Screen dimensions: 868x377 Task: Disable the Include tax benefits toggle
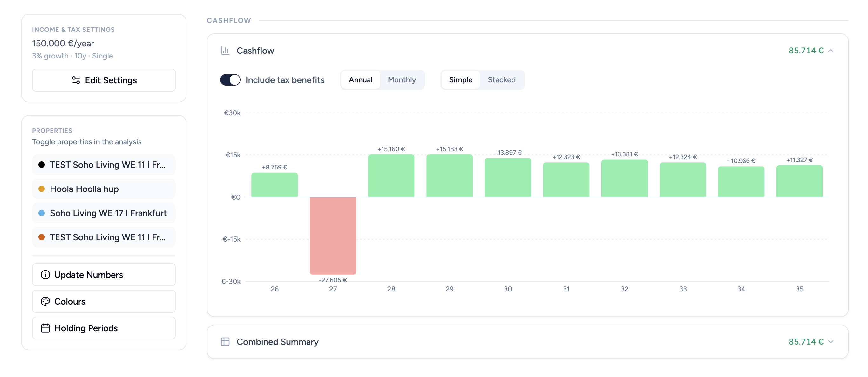click(230, 79)
